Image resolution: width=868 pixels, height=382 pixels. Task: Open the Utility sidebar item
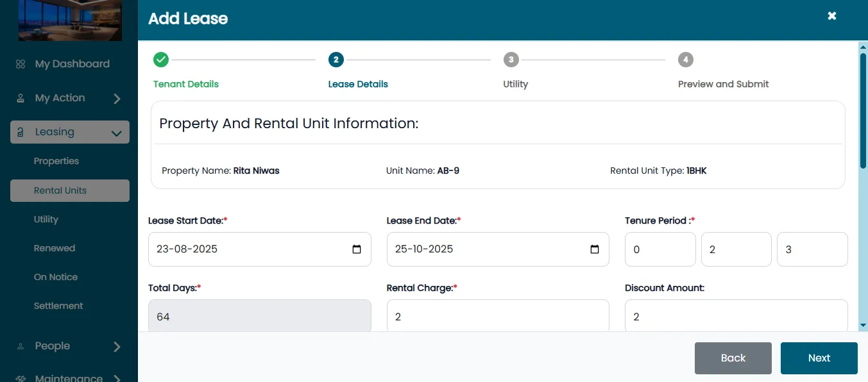click(46, 219)
